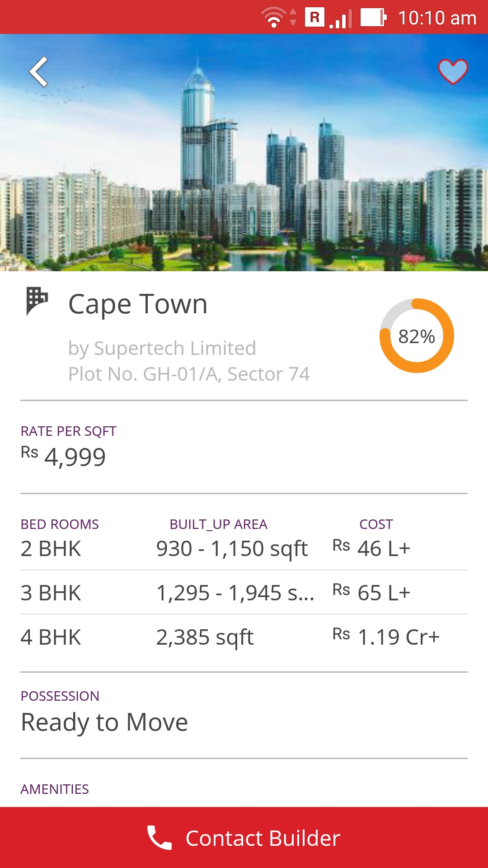Viewport: 488px width, 868px height.
Task: Tap the Plot No. GH-01/A address
Action: coord(189,374)
